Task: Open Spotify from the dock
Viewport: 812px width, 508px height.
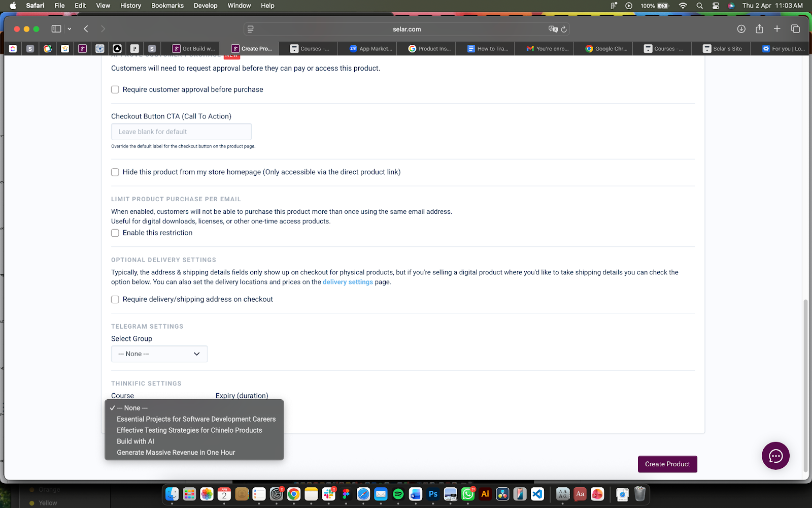Action: [398, 494]
